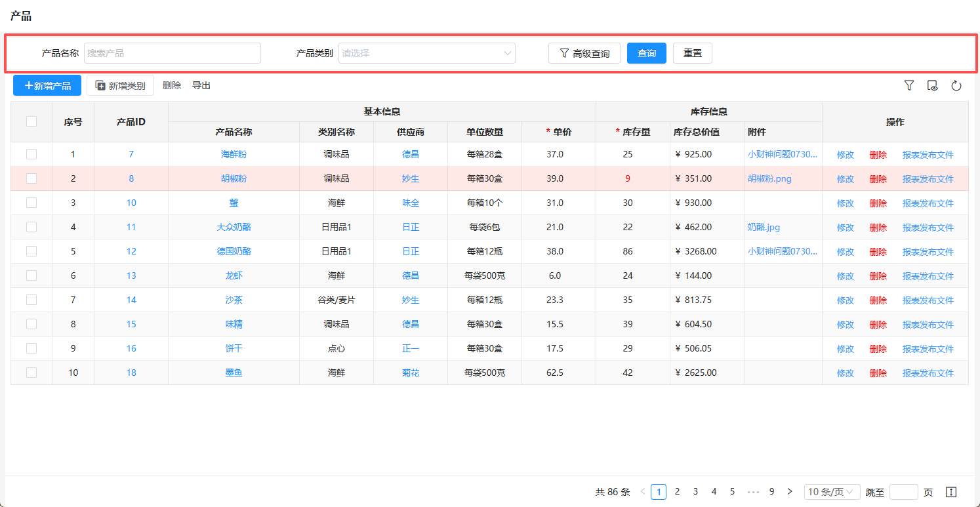Open the column visibility settings icon
Viewport: 980px width, 507px height.
(x=933, y=85)
